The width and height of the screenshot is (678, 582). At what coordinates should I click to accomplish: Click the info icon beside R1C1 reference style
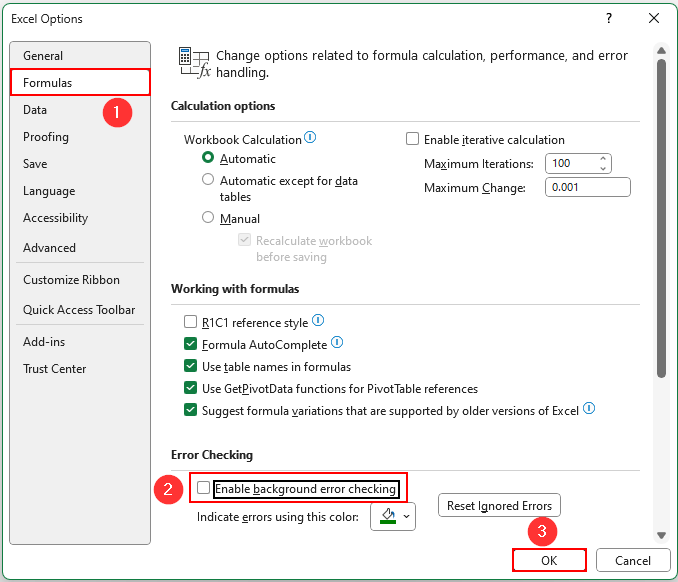click(318, 320)
